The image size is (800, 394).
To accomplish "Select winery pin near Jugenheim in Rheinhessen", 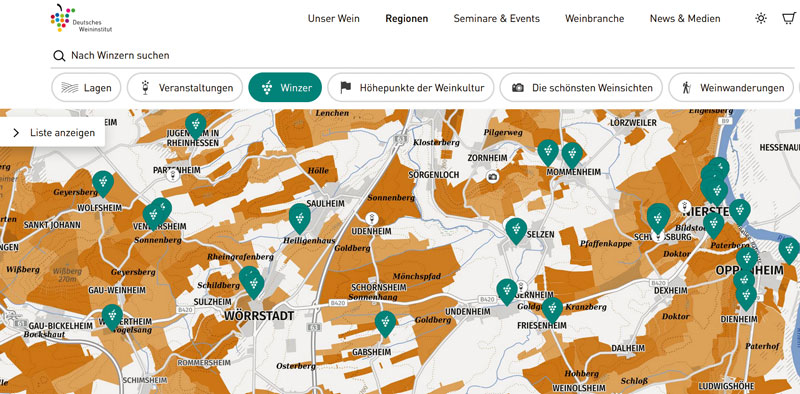I will [x=195, y=126].
